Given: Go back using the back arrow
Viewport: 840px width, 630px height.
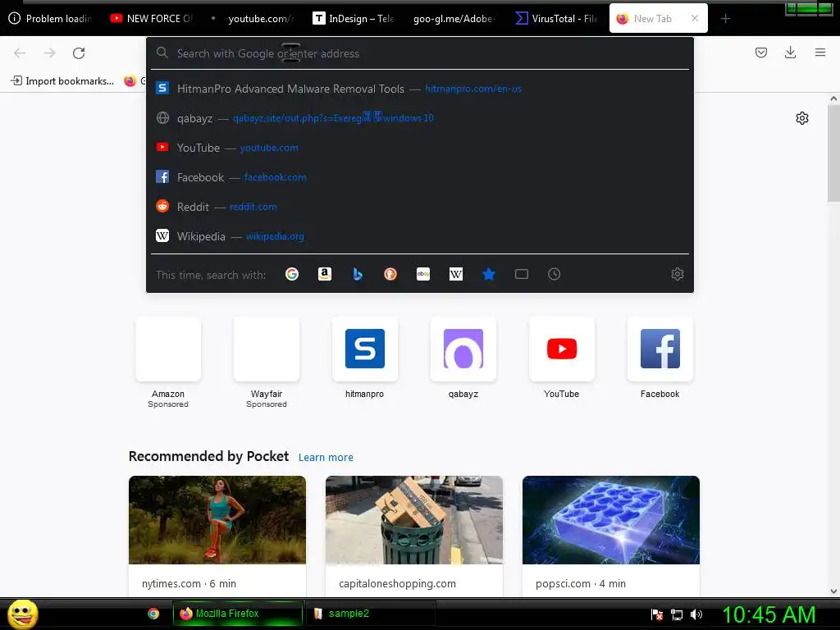Looking at the screenshot, I should click(20, 53).
